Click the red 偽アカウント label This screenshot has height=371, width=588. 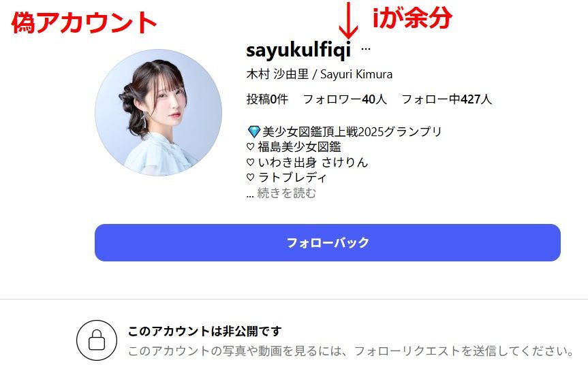point(84,22)
